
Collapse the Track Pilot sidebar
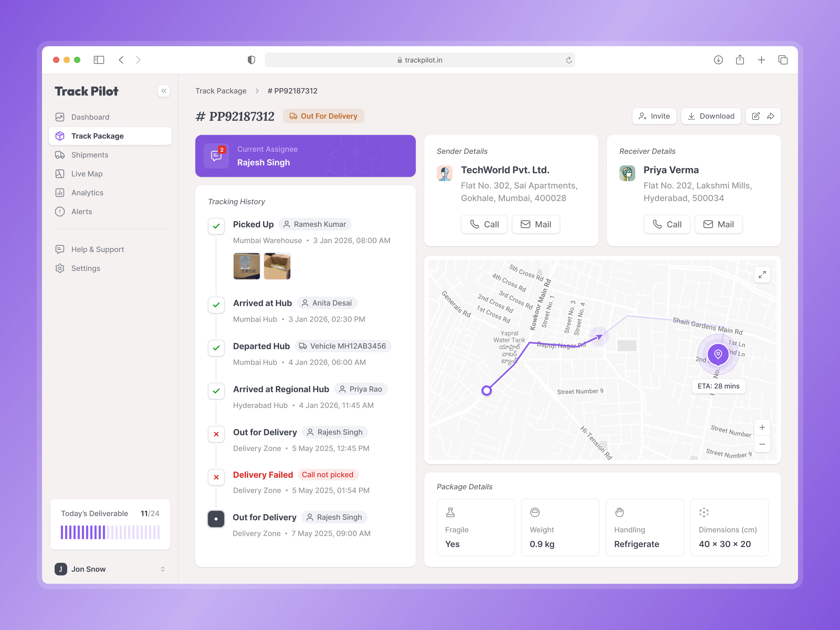(x=164, y=91)
